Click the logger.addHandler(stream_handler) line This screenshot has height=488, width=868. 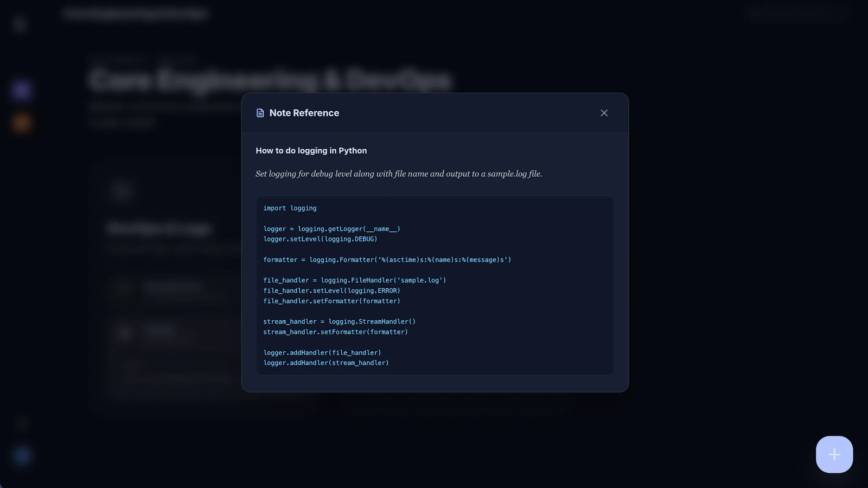pos(326,363)
